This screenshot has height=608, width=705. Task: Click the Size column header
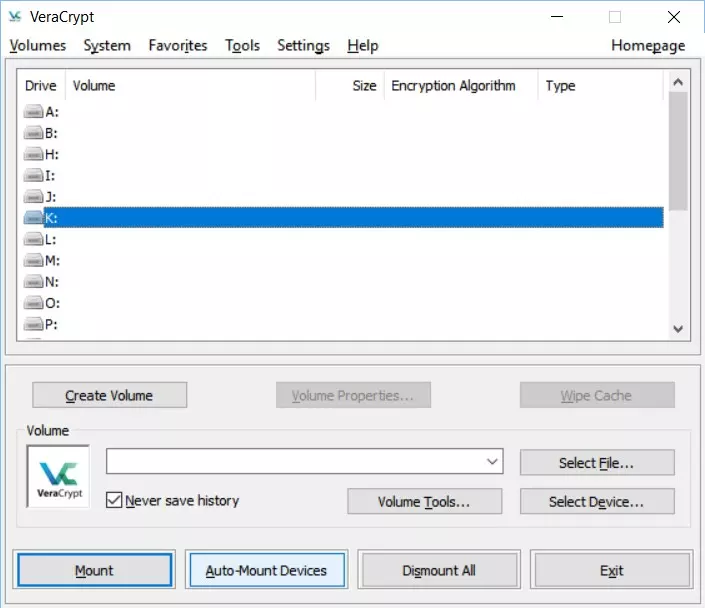click(x=350, y=85)
